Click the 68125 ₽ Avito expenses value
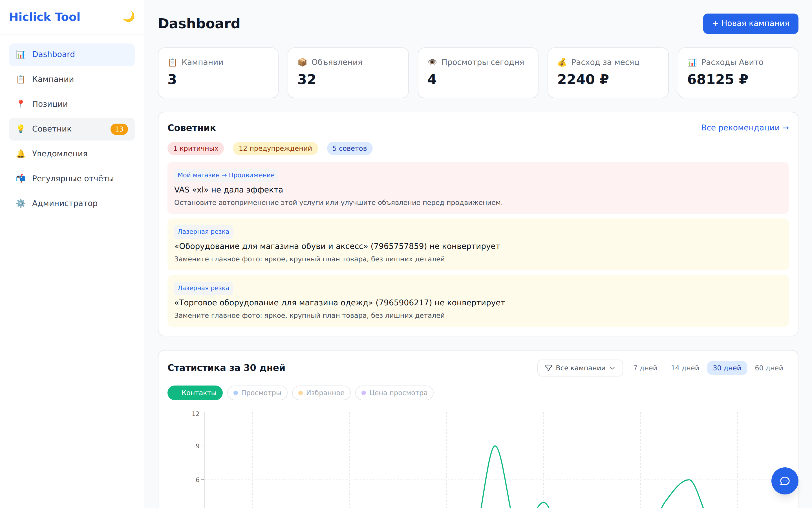 [718, 80]
